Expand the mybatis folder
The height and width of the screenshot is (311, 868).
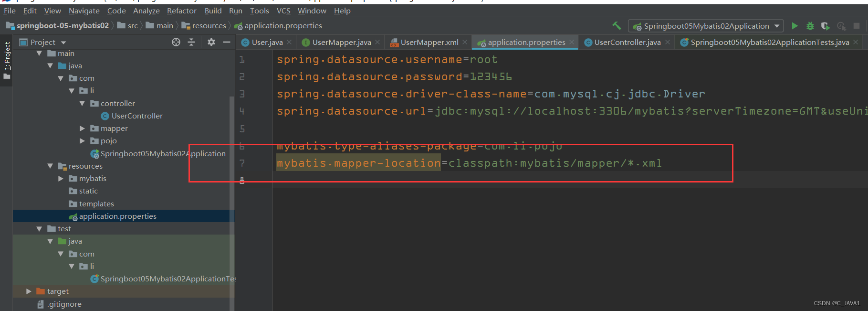61,179
